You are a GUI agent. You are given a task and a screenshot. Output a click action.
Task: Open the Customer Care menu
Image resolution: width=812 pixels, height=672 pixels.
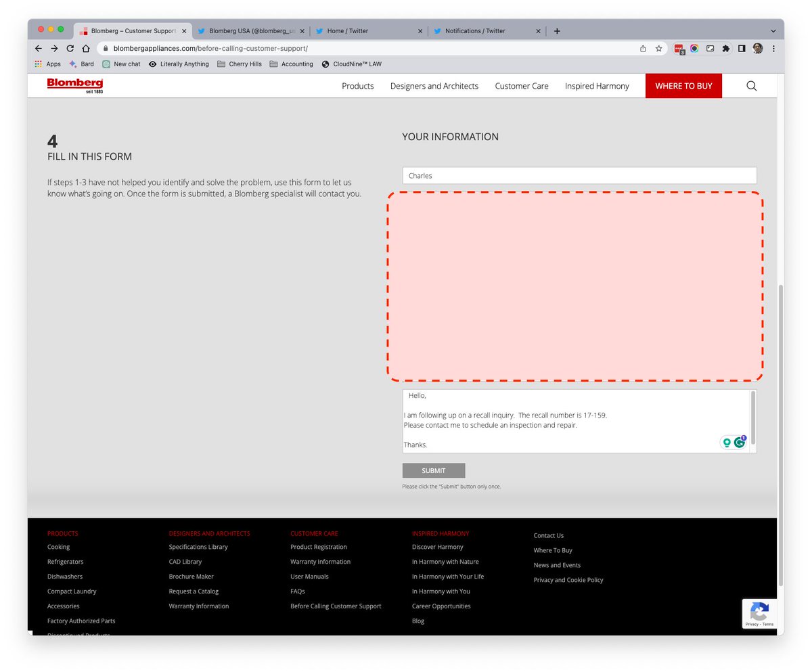tap(522, 86)
